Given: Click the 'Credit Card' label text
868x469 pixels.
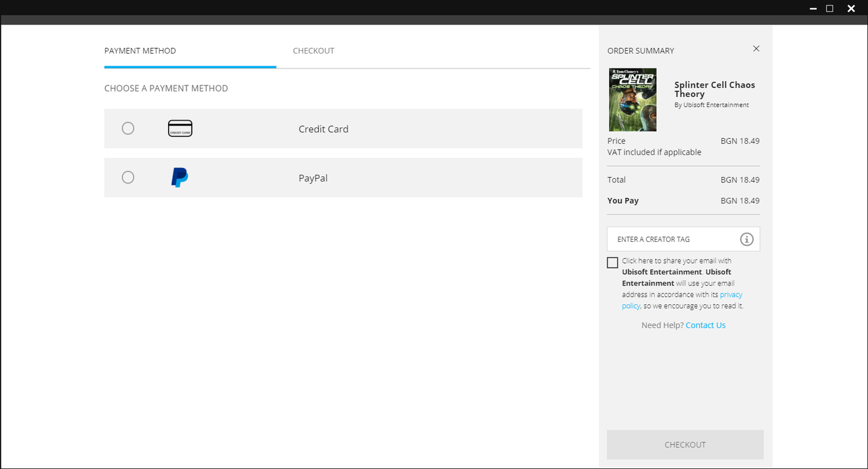Looking at the screenshot, I should pyautogui.click(x=323, y=129).
